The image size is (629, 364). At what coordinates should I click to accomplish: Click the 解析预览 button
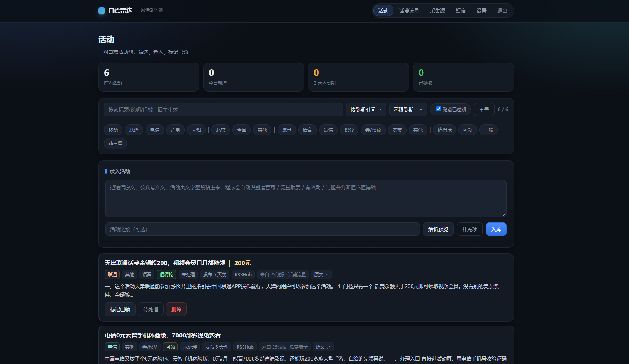[438, 229]
